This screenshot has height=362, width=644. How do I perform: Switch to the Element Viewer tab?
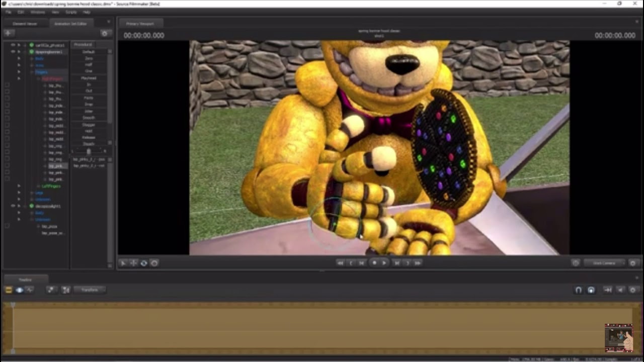[x=25, y=24]
